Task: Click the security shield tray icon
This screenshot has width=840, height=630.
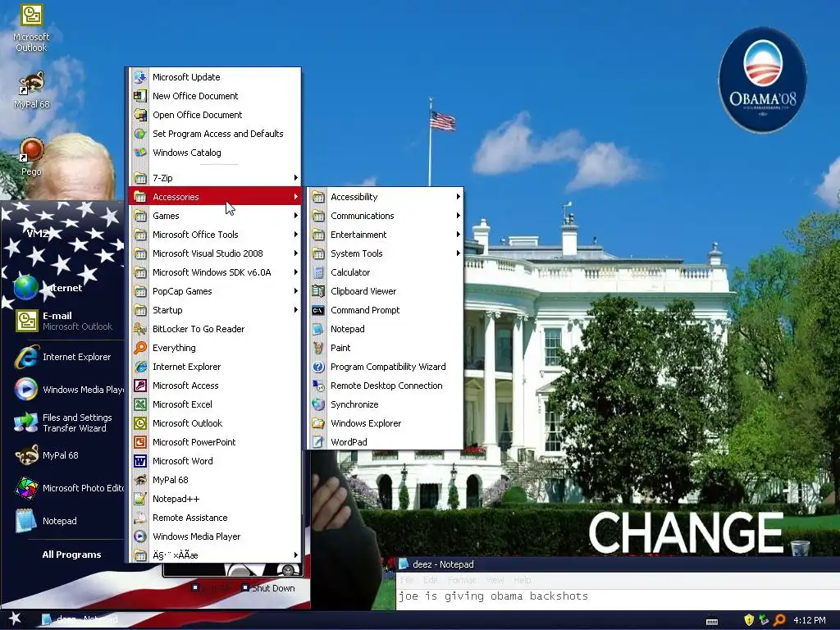Action: 749,620
